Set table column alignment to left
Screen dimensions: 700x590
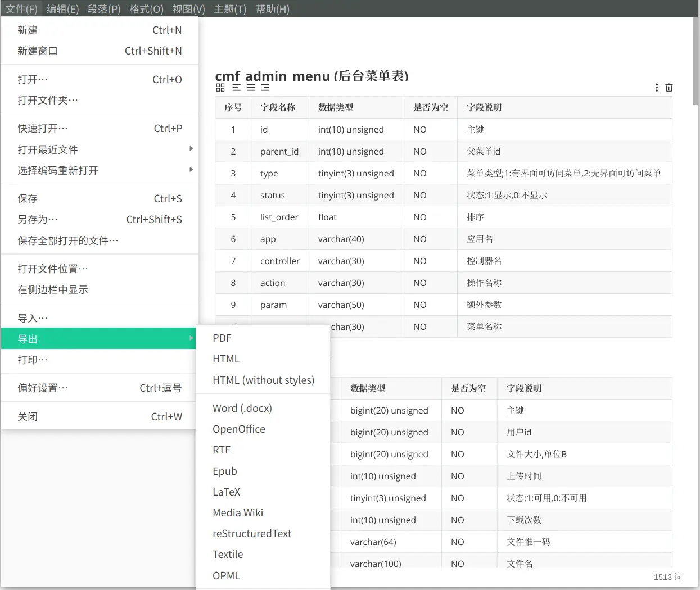pyautogui.click(x=237, y=87)
